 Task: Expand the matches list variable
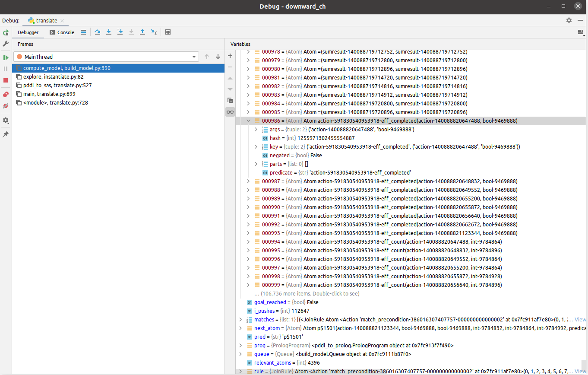pyautogui.click(x=240, y=320)
